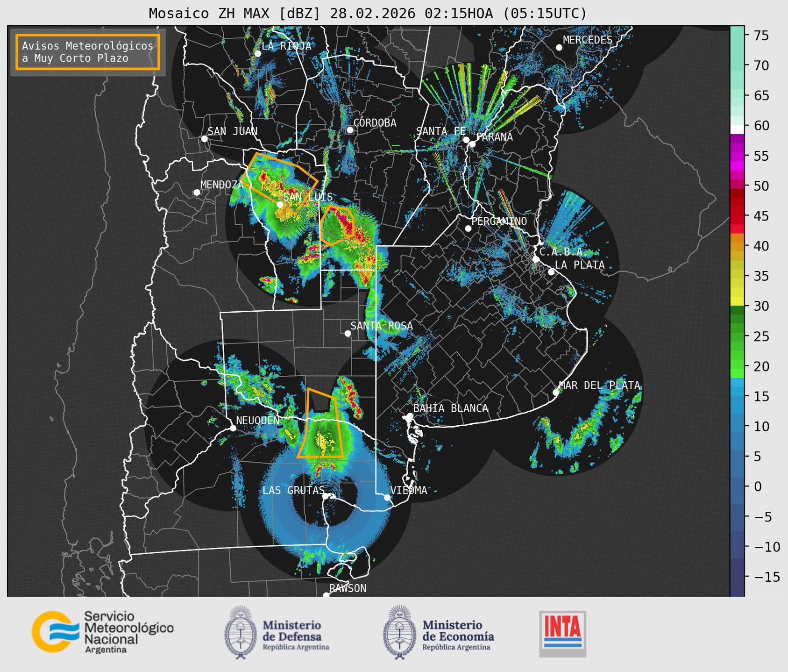Click the MAR DEL PLATA city label
The width and height of the screenshot is (788, 672).
[x=599, y=385]
